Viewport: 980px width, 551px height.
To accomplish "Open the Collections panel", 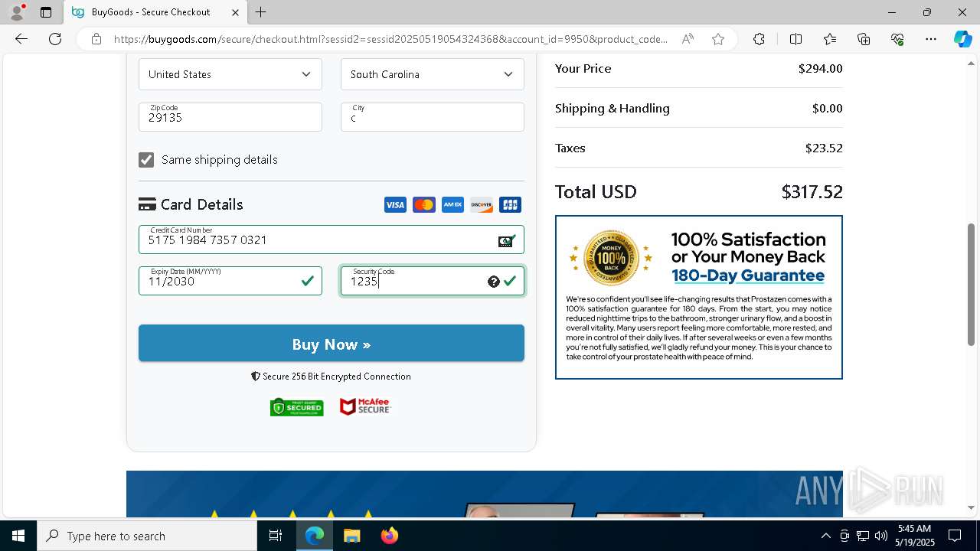I will pos(864,39).
